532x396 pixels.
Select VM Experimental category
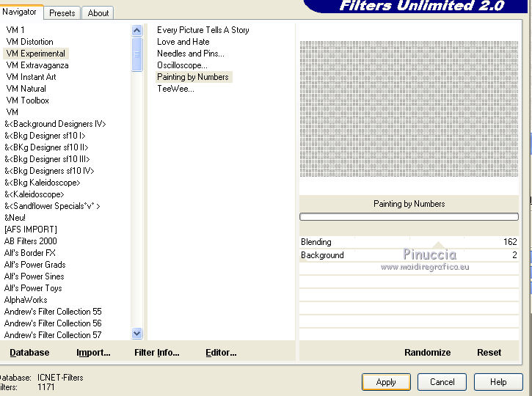[x=36, y=54]
